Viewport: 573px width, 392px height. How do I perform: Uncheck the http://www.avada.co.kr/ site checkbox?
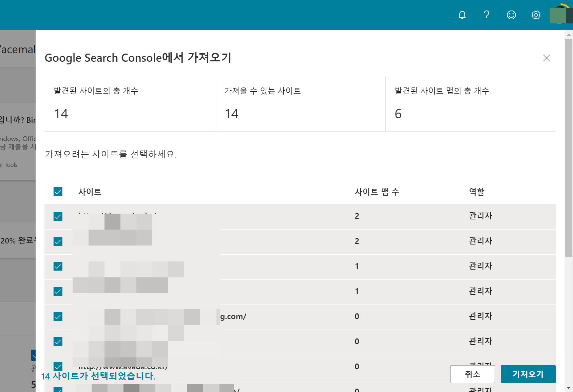58,366
